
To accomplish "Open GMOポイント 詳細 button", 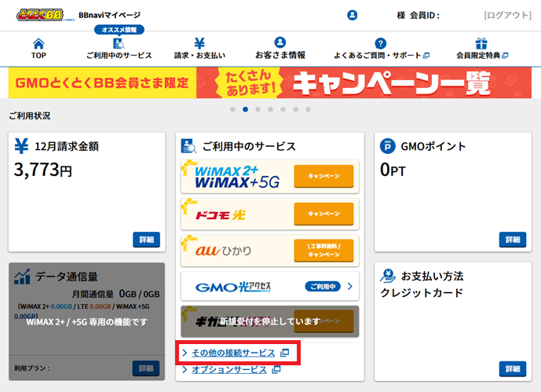I will (512, 240).
